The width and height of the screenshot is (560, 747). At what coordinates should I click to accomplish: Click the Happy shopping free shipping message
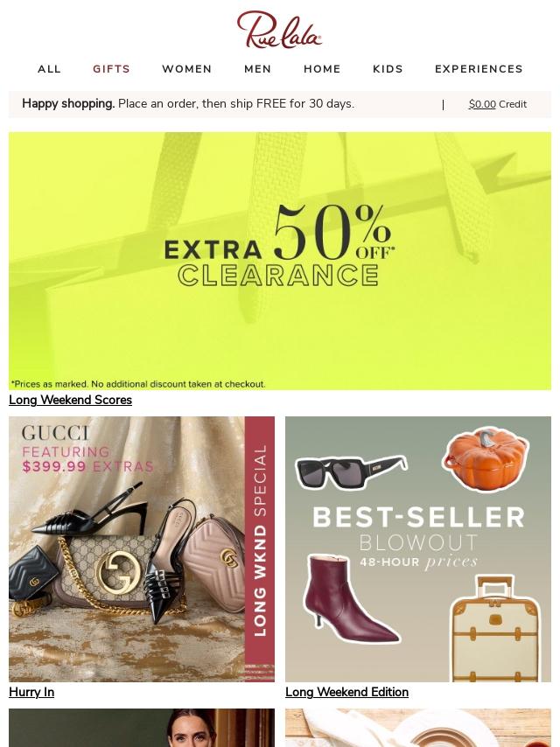pyautogui.click(x=188, y=103)
